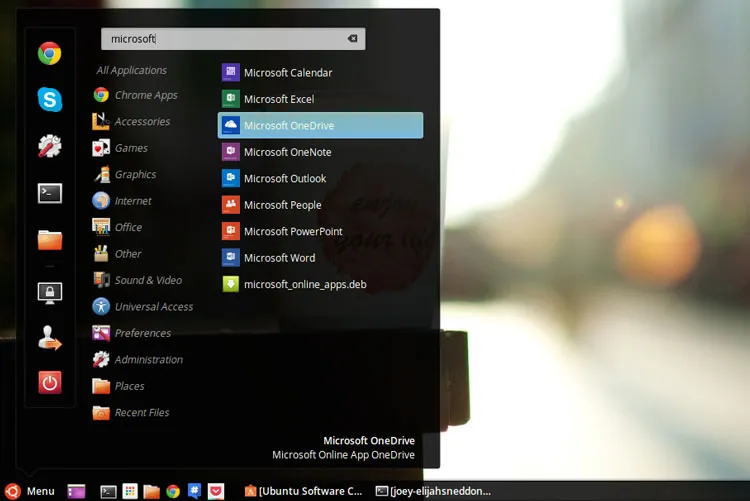Open the Recent Files category
750x501 pixels.
pyautogui.click(x=141, y=412)
